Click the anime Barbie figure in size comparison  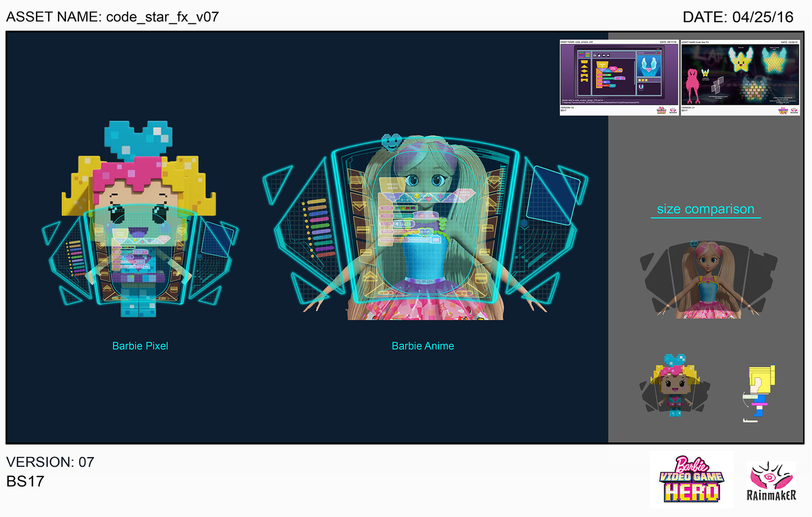(708, 280)
